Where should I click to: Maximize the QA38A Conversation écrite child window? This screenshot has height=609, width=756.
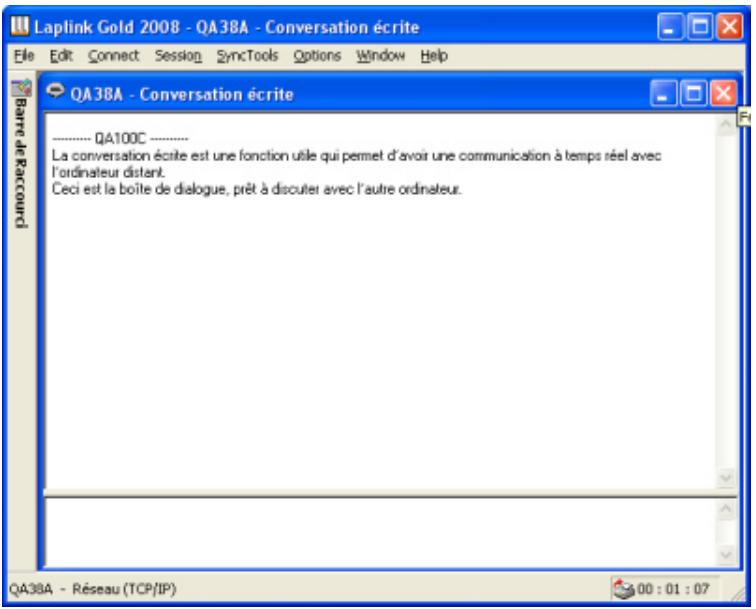click(x=693, y=94)
